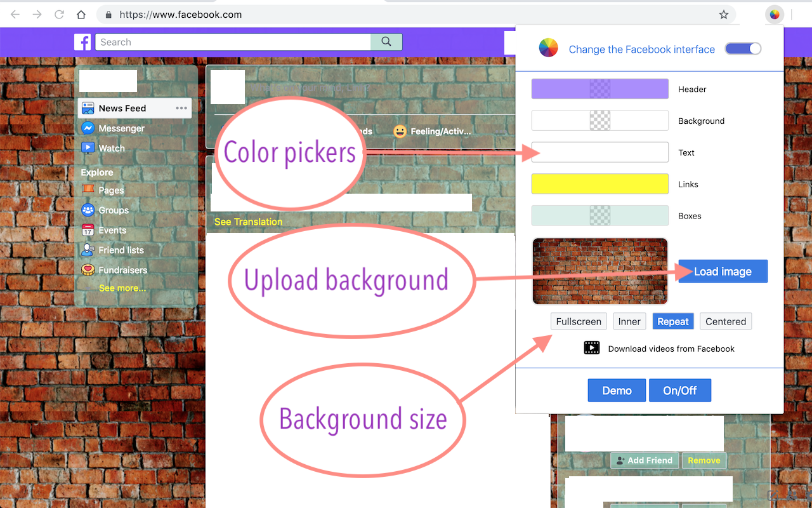Click the News Feed icon in sidebar
The height and width of the screenshot is (508, 812).
[x=88, y=108]
